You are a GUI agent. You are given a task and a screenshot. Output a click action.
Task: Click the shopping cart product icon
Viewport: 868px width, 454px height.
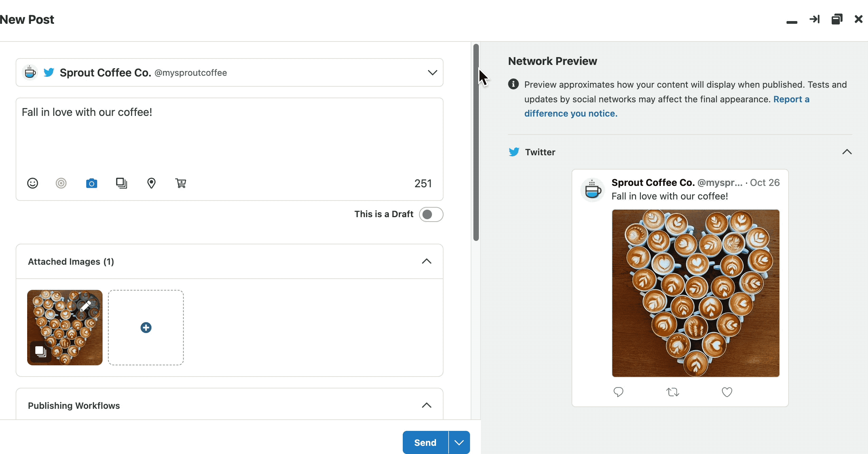point(181,183)
